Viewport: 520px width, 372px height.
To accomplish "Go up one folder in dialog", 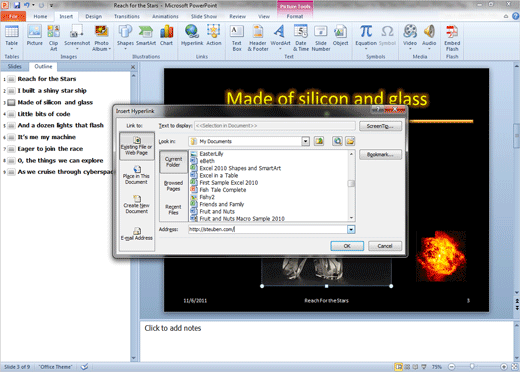I will (x=319, y=141).
